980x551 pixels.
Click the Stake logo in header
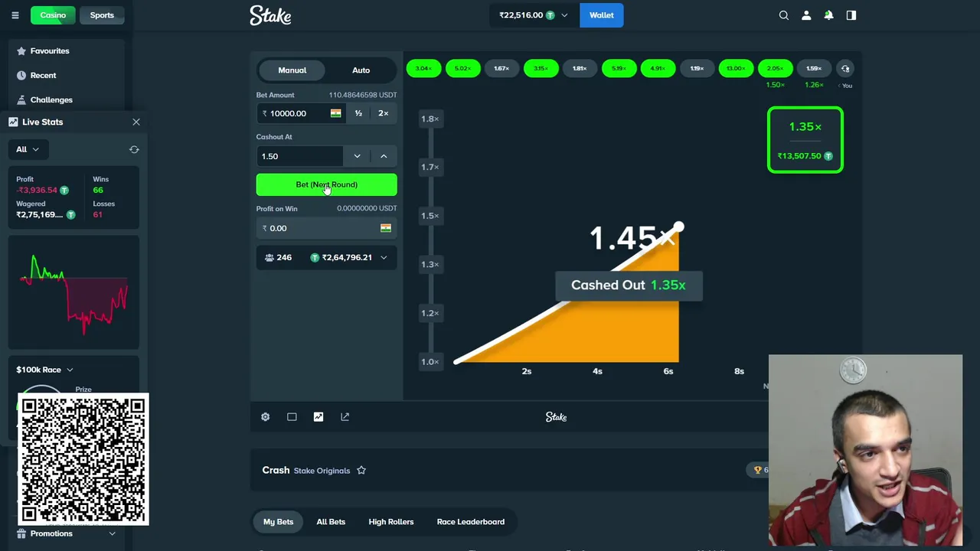tap(270, 15)
